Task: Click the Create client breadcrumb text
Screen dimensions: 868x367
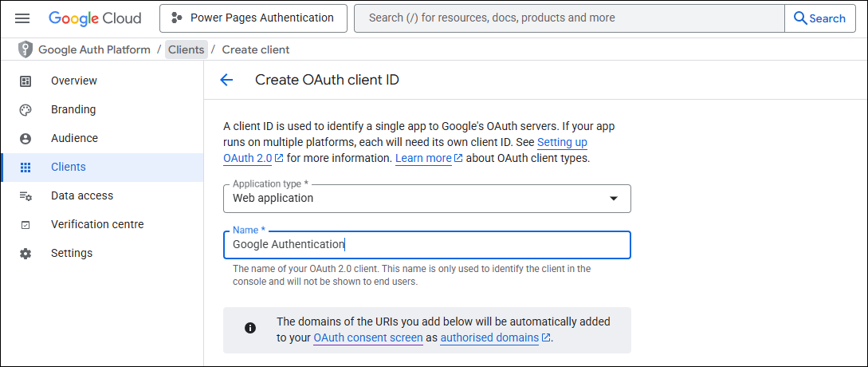Action: 256,50
